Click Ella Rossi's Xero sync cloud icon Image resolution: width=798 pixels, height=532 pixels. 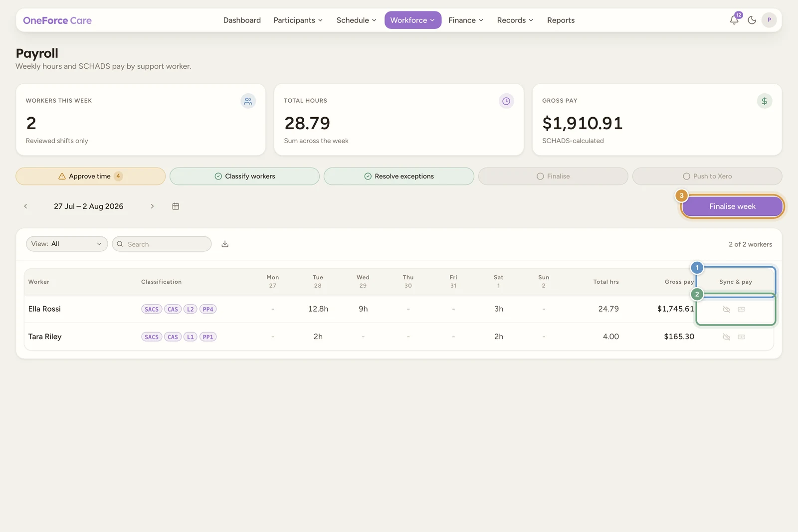[727, 309]
